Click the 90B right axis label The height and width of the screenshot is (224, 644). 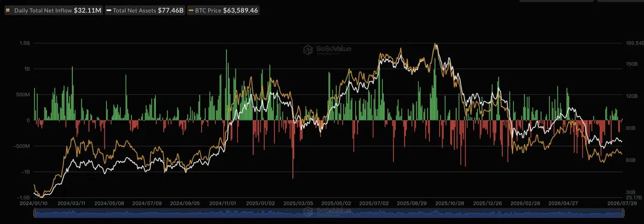pyautogui.click(x=630, y=128)
